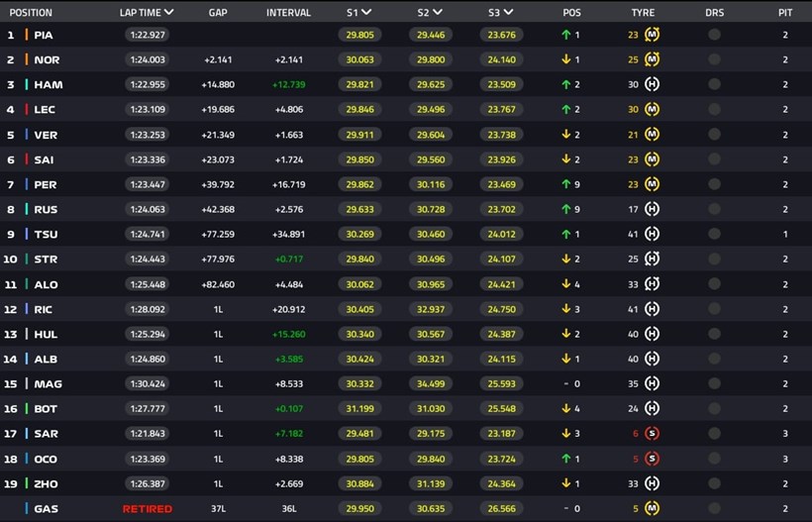Select driver GAS in the last row
The height and width of the screenshot is (522, 812).
47,509
